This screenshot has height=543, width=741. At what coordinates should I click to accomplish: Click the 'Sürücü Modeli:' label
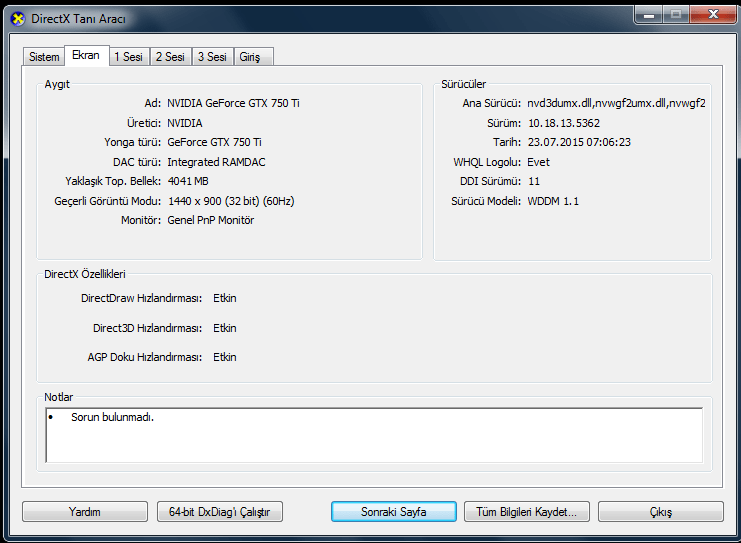pyautogui.click(x=486, y=201)
